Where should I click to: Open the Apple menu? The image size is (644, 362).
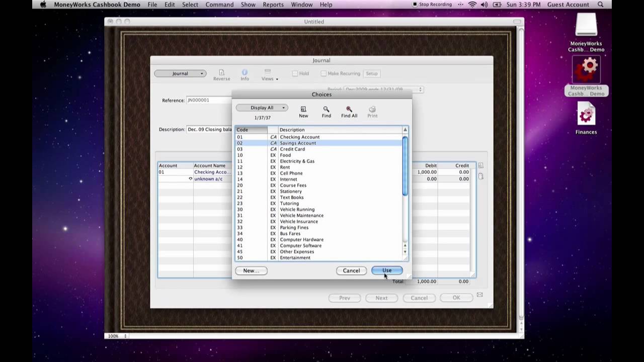[43, 5]
